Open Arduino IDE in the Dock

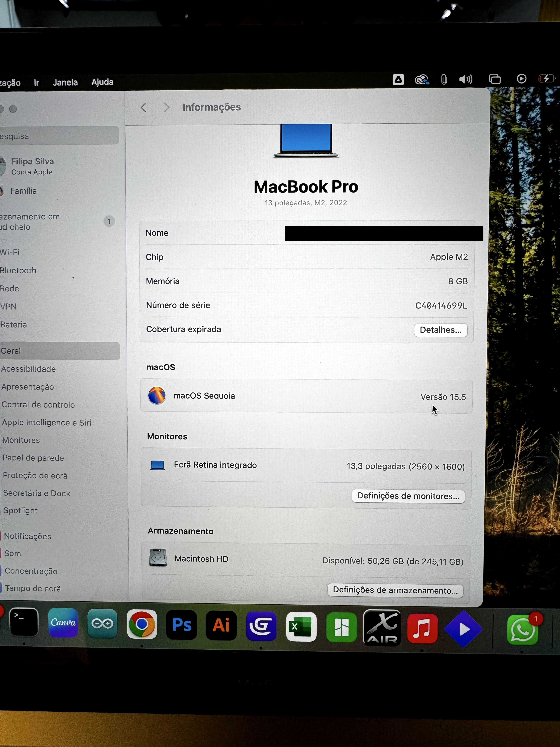102,623
